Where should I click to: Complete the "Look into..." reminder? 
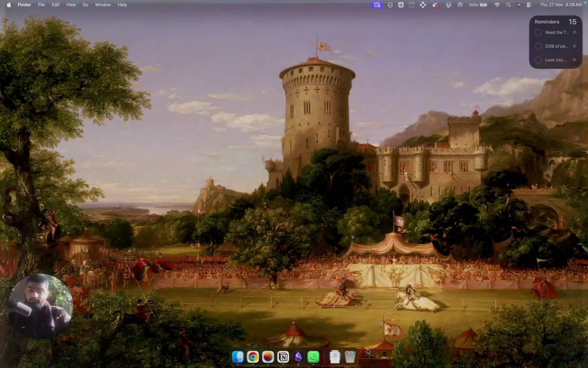[538, 60]
